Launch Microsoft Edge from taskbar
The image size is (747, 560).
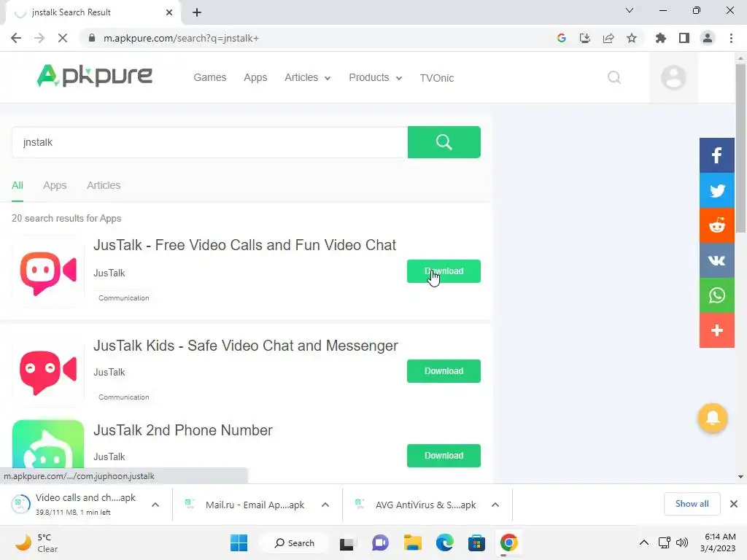(444, 542)
